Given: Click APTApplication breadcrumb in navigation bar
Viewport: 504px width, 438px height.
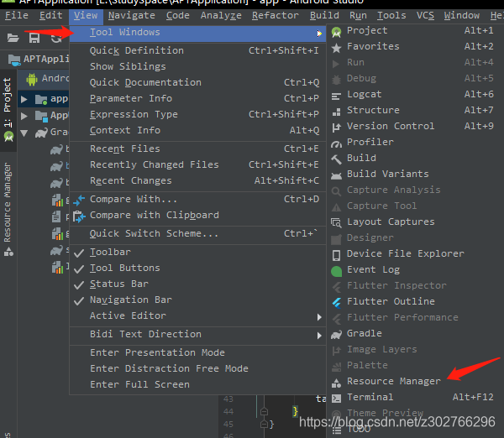Looking at the screenshot, I should pyautogui.click(x=39, y=59).
